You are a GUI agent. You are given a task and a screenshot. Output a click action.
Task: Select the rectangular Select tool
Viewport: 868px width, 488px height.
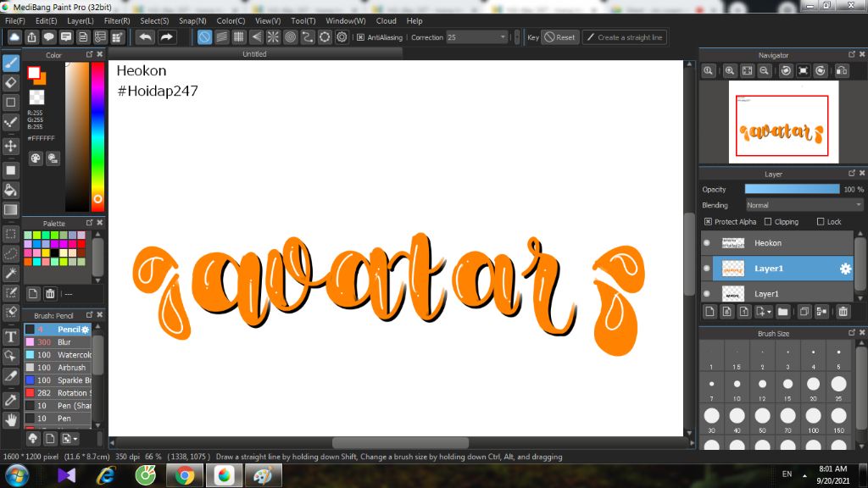pyautogui.click(x=10, y=234)
